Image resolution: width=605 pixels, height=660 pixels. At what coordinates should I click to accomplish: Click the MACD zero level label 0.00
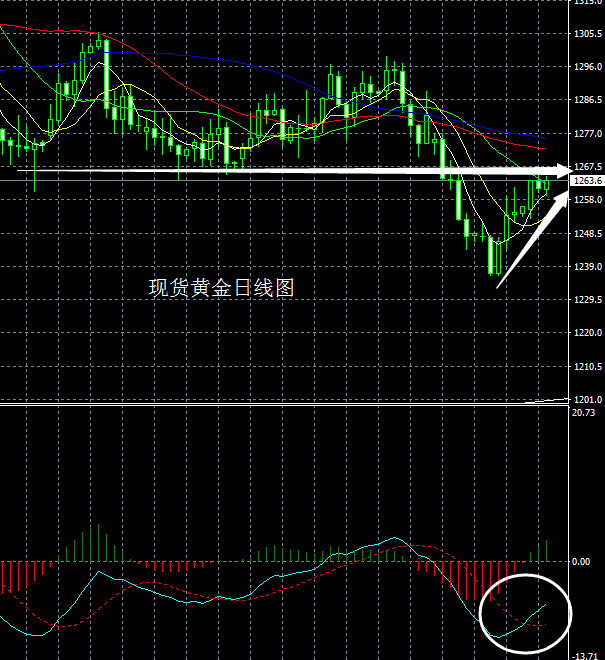pyautogui.click(x=581, y=562)
